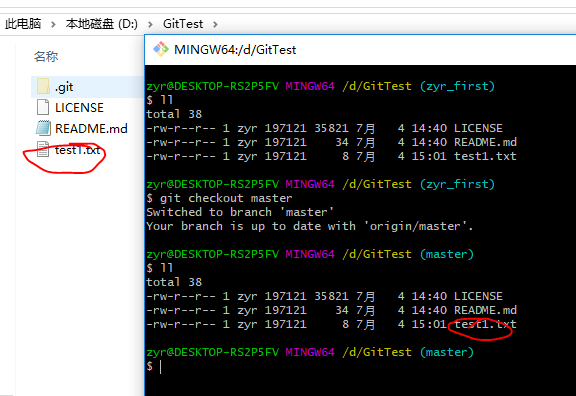The image size is (576, 396).
Task: Expand the chevron after 本地磁盘 (D:)
Action: pos(150,24)
